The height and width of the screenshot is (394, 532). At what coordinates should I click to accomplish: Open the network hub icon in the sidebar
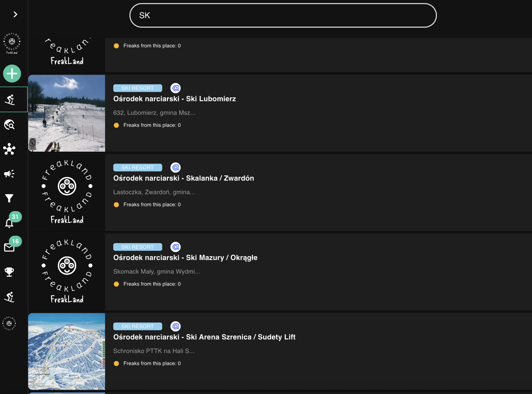(x=9, y=149)
